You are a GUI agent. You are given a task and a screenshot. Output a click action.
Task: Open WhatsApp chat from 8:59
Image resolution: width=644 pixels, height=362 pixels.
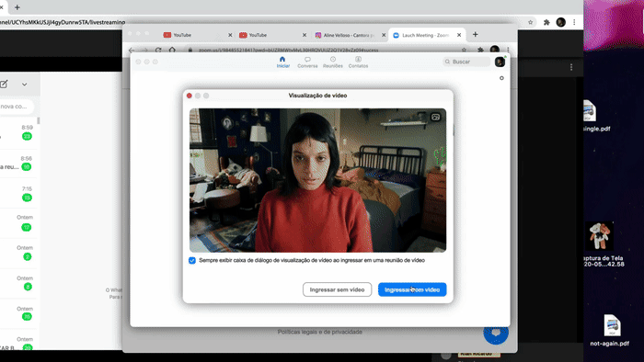[18, 132]
